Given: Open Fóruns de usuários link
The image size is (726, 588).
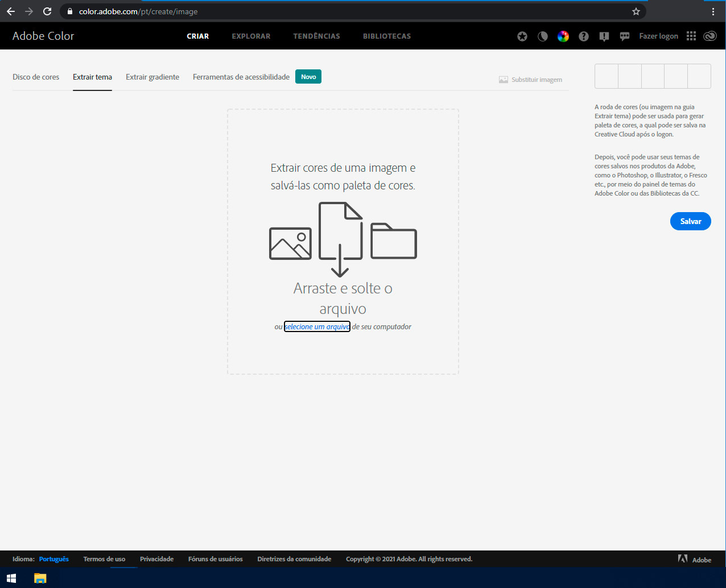Looking at the screenshot, I should (x=215, y=559).
